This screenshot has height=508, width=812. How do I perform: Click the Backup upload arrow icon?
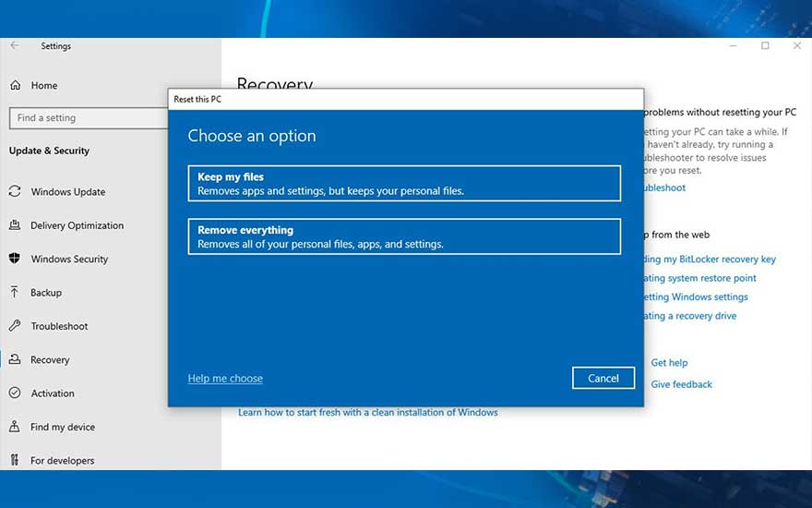click(15, 293)
